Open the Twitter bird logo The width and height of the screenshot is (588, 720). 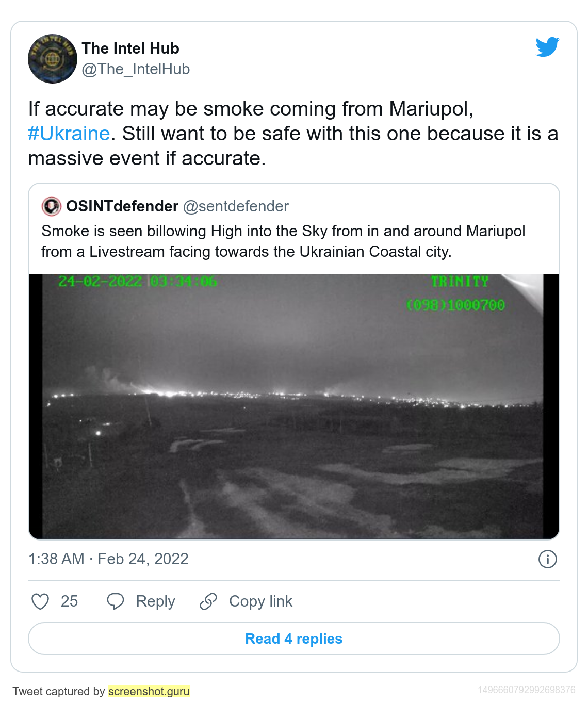click(547, 47)
